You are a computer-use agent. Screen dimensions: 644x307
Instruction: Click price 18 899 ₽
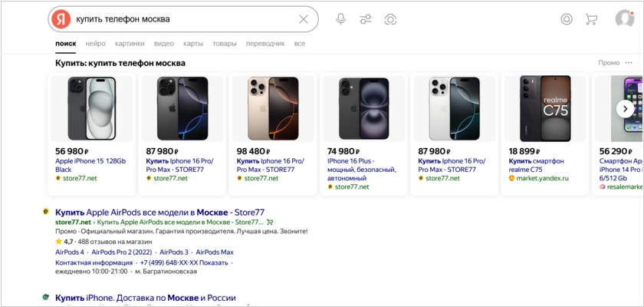point(524,151)
